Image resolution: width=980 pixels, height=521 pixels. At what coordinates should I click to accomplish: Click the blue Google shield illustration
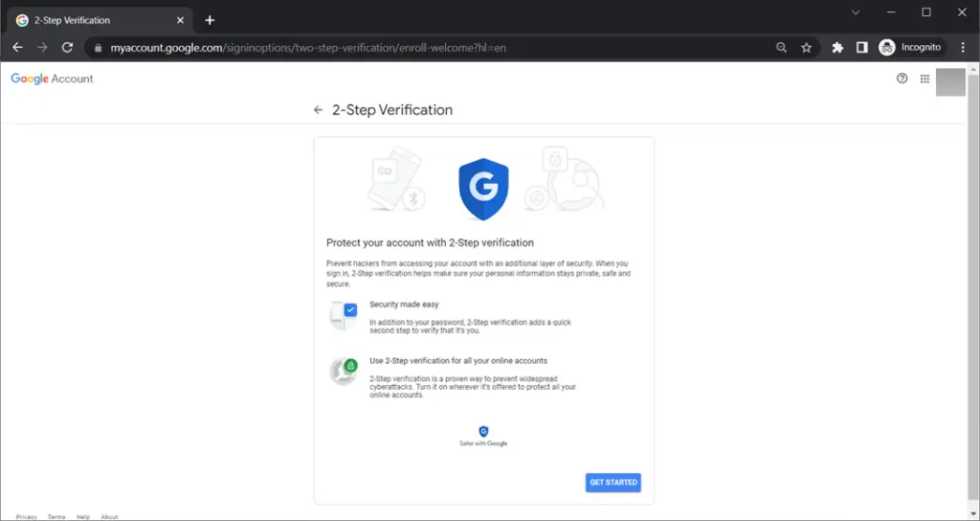(483, 189)
